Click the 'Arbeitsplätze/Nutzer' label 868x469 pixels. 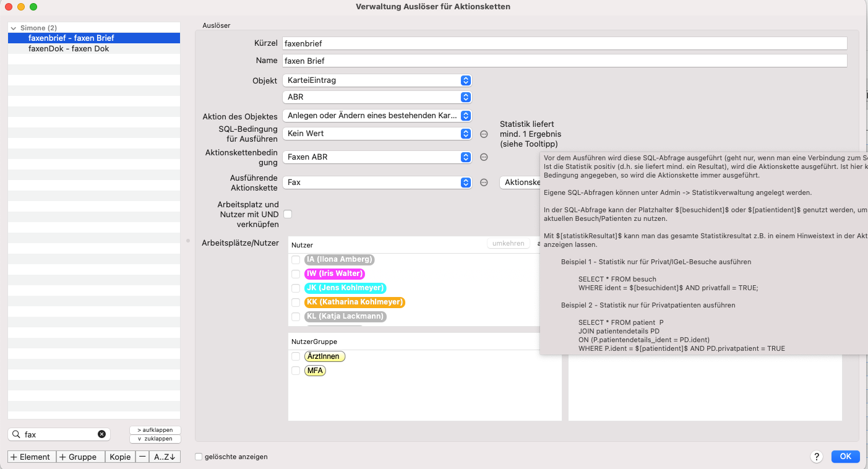(240, 243)
